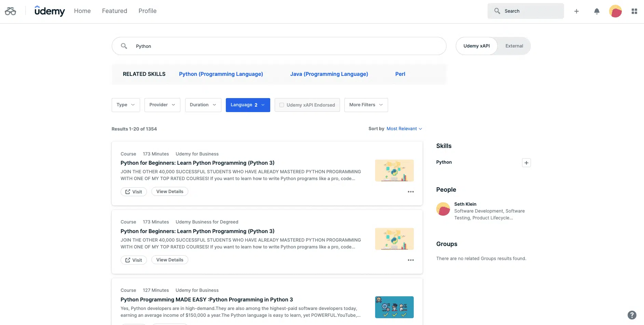644x325 pixels.
Task: Expand the Type filter dropdown
Action: pyautogui.click(x=126, y=105)
